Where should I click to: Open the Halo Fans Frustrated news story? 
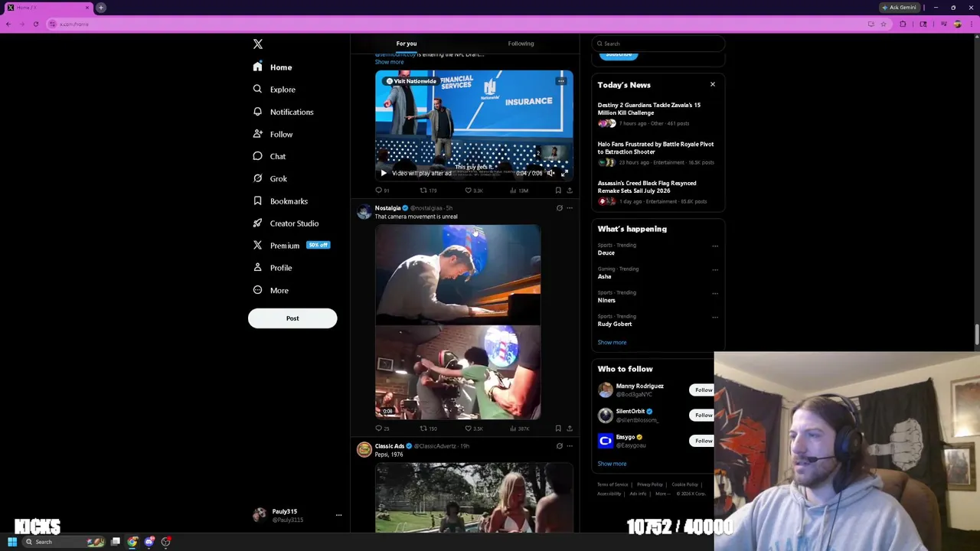point(657,152)
